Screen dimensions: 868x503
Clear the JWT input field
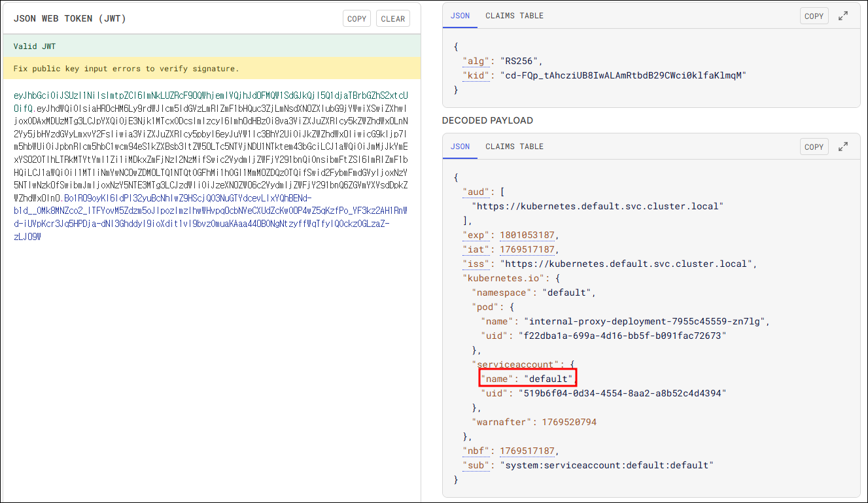pos(392,19)
